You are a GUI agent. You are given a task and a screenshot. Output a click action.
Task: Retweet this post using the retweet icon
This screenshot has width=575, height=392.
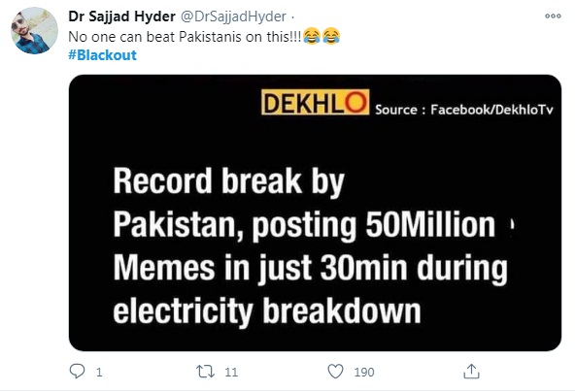pyautogui.click(x=205, y=372)
